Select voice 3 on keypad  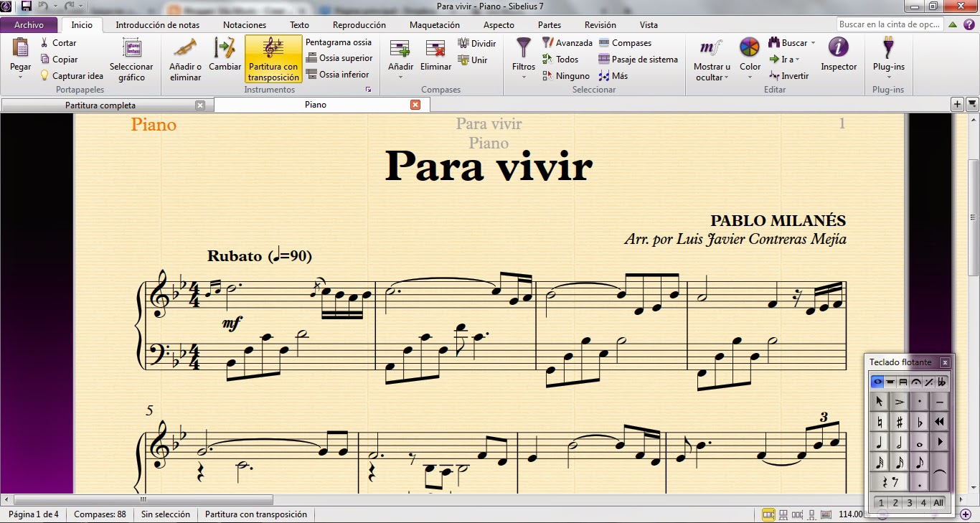point(909,503)
